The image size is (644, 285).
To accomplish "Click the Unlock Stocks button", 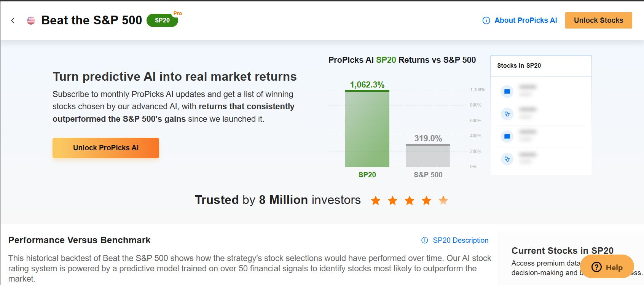I will pos(598,20).
